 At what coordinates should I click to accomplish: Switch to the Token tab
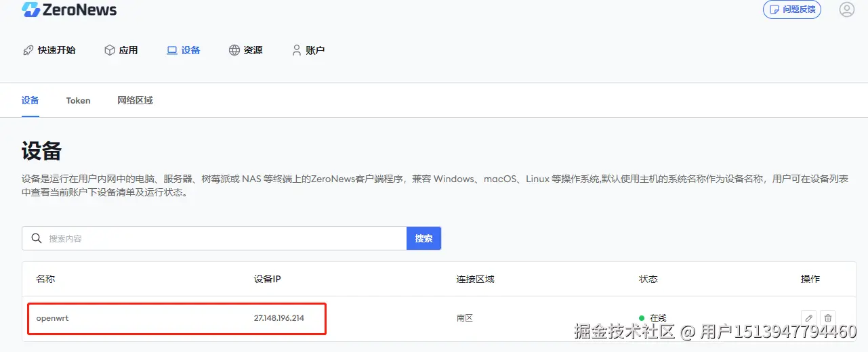click(78, 100)
